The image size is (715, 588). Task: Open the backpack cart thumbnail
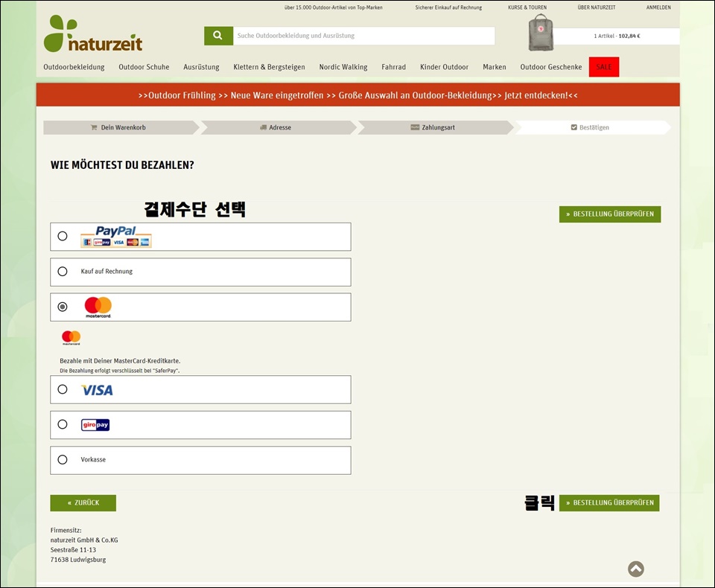click(541, 32)
